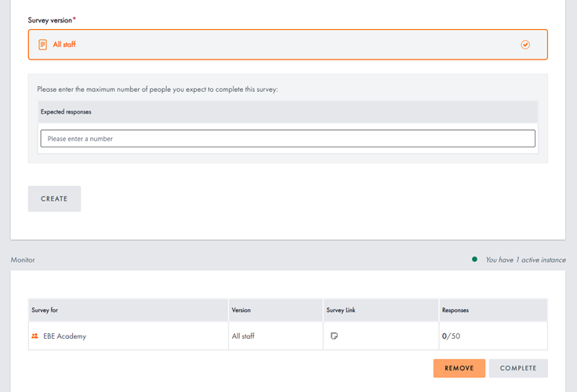
Task: Click the All staff version cell in table
Action: (x=243, y=336)
